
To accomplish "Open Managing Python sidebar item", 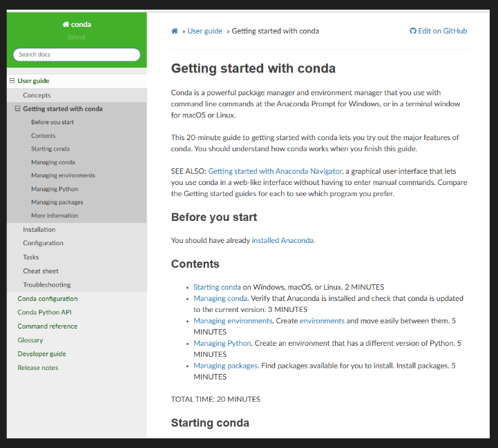I will [55, 189].
